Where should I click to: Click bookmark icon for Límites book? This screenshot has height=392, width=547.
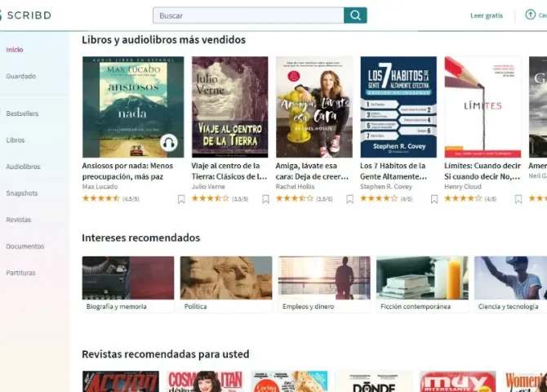coord(518,199)
